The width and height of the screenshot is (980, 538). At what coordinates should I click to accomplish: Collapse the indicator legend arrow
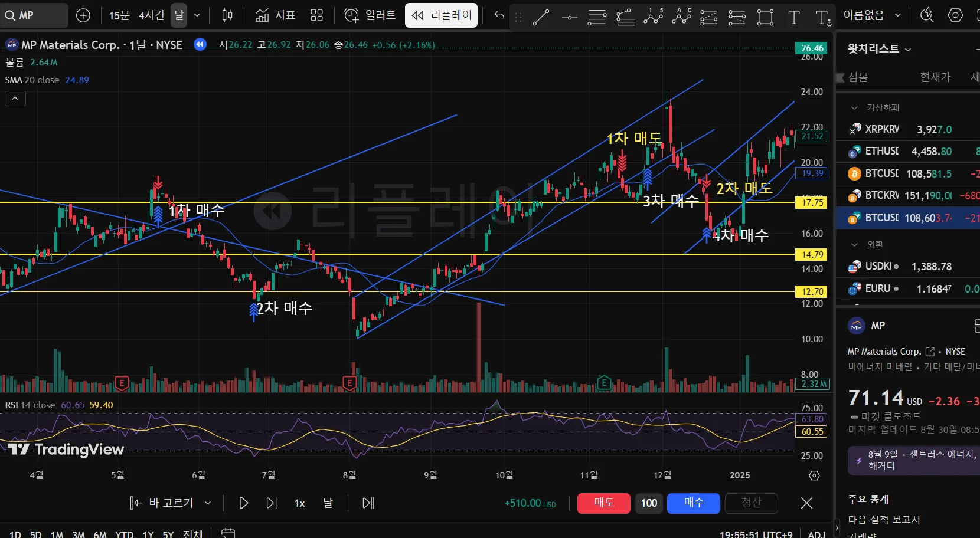pos(15,99)
